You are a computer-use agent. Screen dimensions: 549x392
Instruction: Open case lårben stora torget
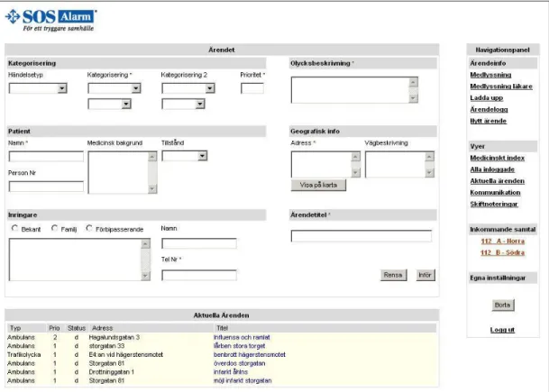pyautogui.click(x=239, y=346)
